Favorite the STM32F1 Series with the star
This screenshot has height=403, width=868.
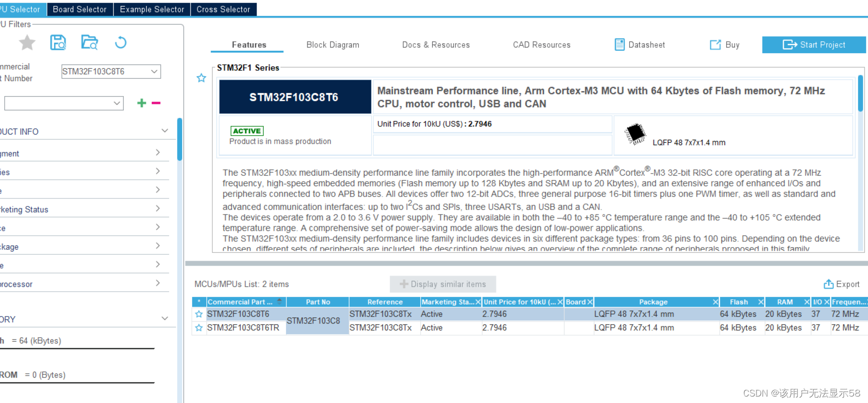tap(201, 78)
